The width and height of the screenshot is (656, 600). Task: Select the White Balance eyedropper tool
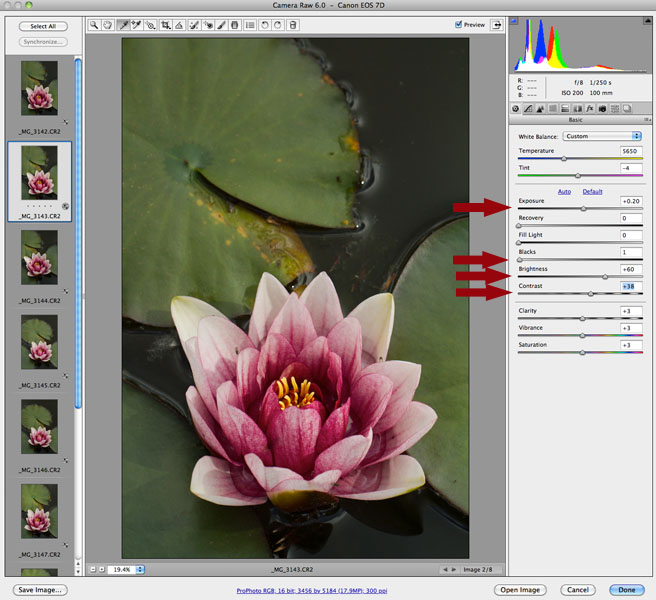coord(123,25)
